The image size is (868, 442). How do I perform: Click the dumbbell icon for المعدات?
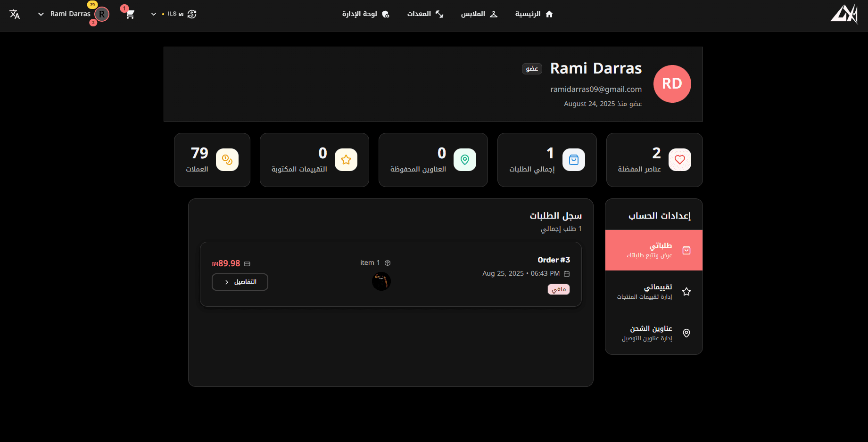[x=439, y=14]
